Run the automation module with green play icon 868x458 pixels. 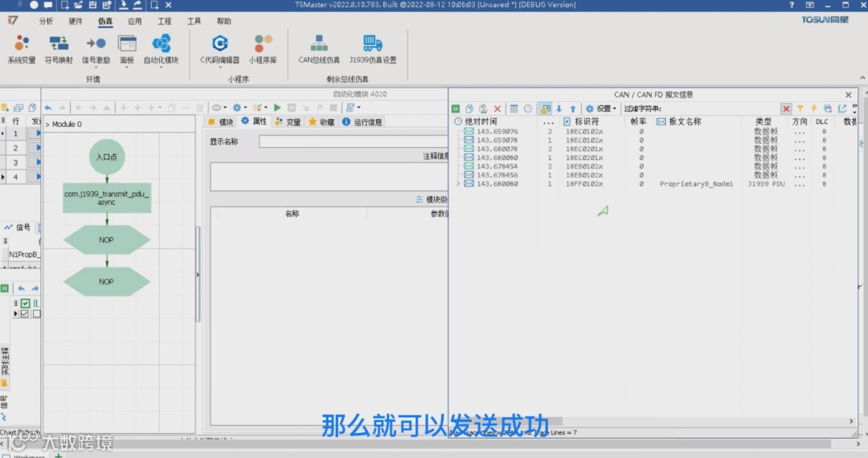coord(277,108)
